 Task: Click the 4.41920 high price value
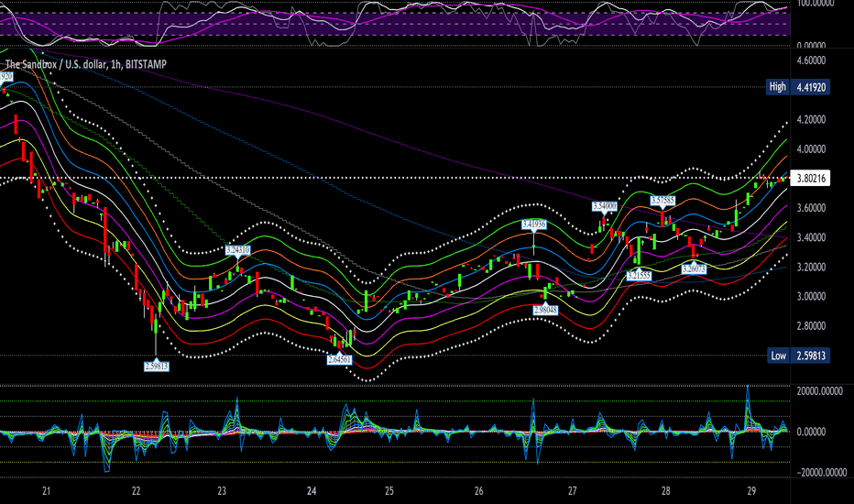[x=811, y=87]
